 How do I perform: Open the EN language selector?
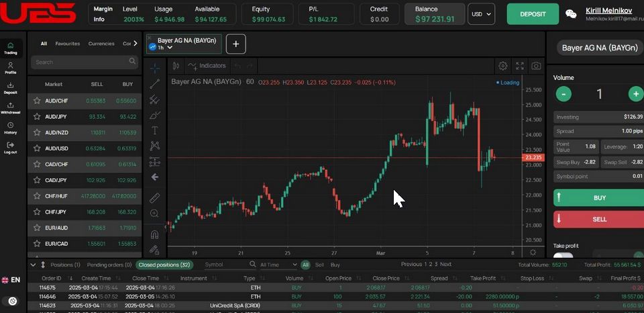pos(11,280)
